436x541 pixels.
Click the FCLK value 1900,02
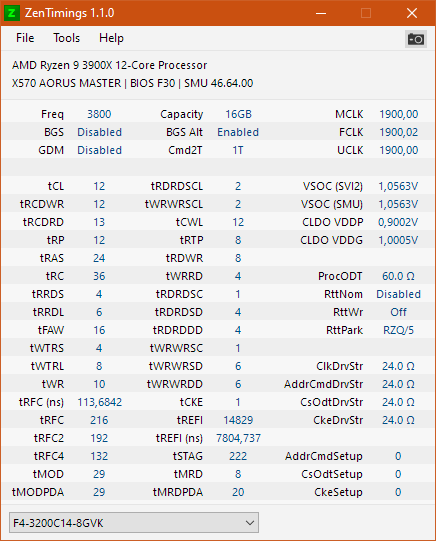(x=398, y=132)
